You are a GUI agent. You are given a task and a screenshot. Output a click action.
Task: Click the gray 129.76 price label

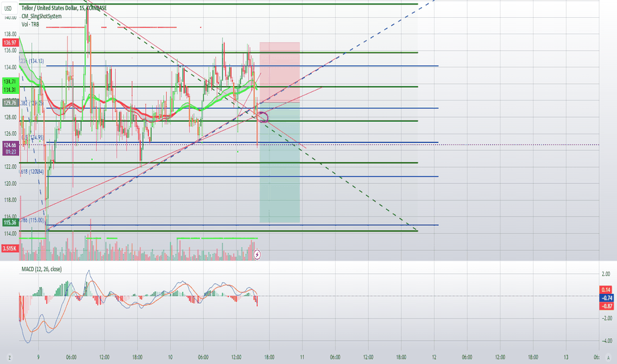(10, 103)
